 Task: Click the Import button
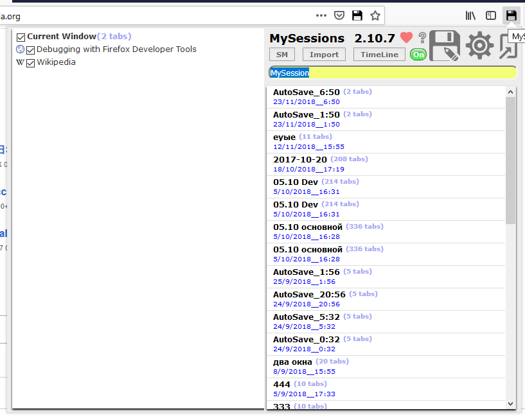324,55
